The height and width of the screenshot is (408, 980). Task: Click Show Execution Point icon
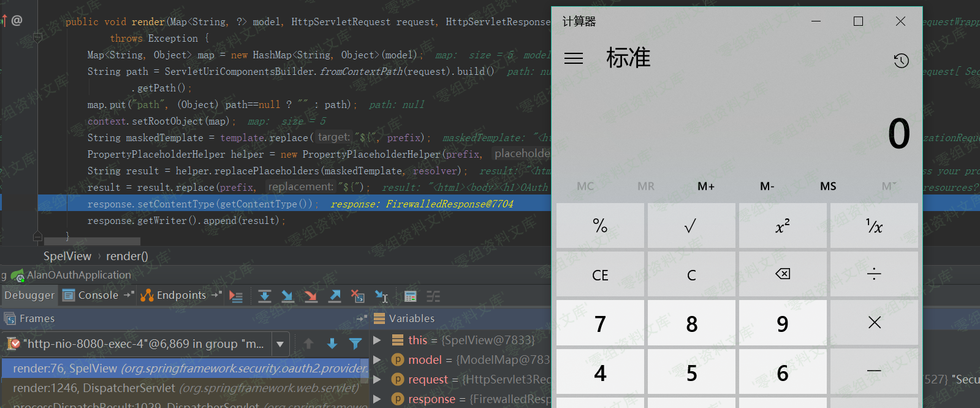pyautogui.click(x=236, y=296)
